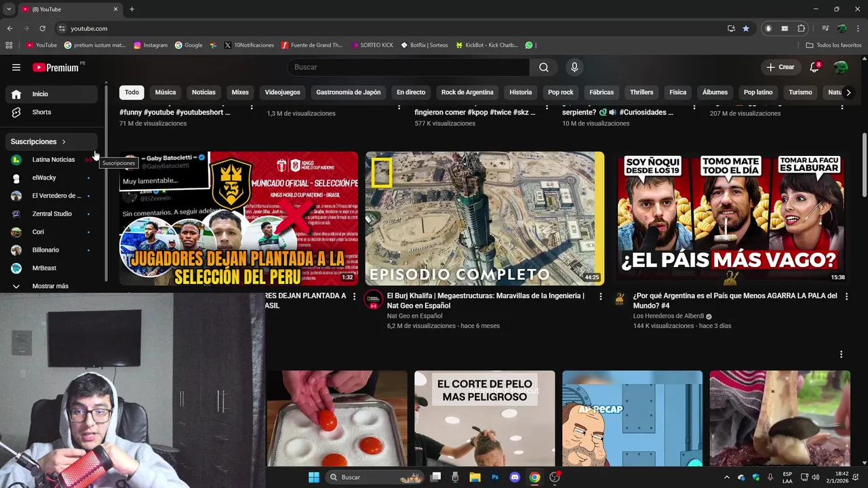Reload the page in Chrome
Viewport: 868px width, 488px height.
click(42, 28)
